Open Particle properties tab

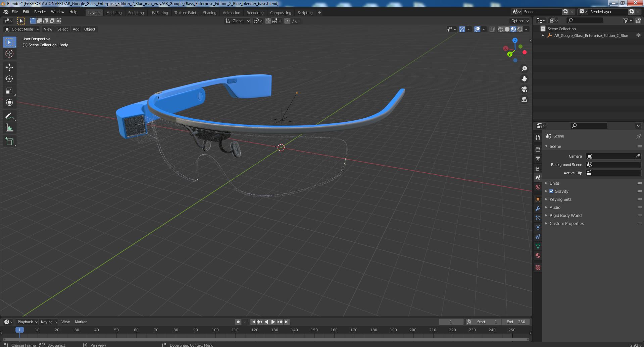click(538, 218)
